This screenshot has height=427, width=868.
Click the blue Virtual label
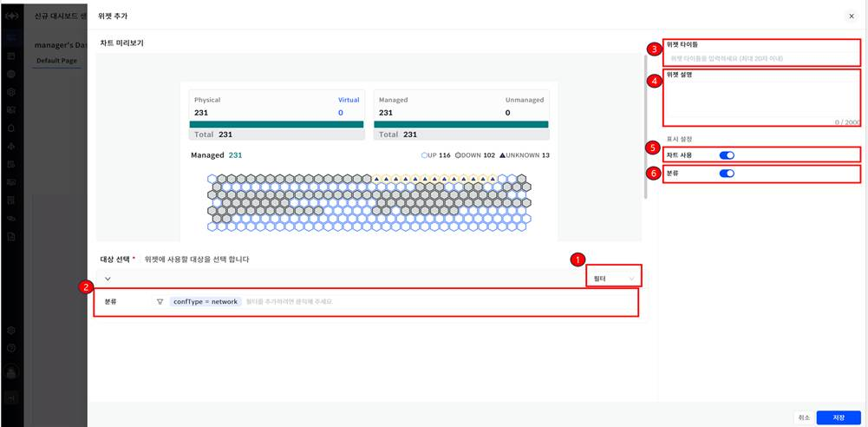click(x=349, y=100)
